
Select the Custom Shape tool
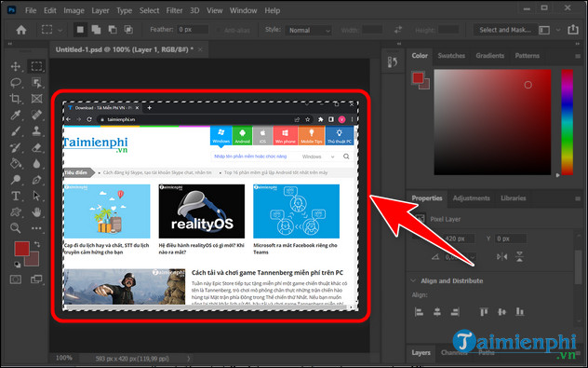(x=16, y=212)
